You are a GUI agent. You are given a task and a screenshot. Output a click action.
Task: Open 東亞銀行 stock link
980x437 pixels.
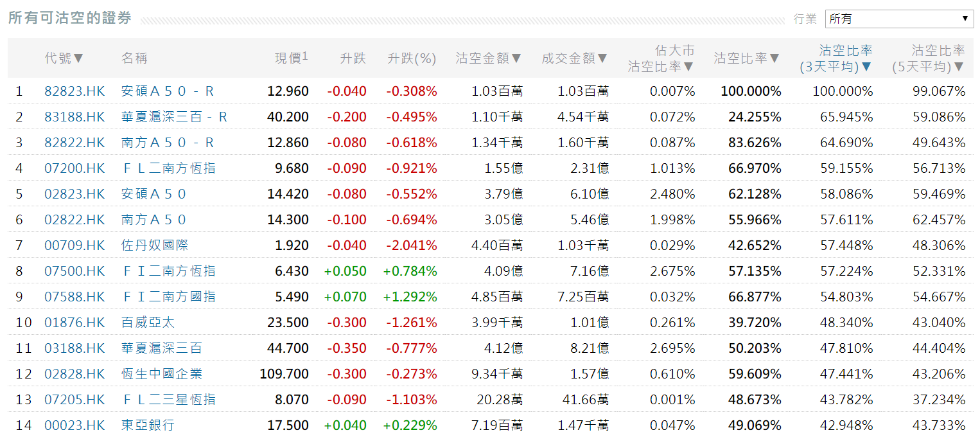coord(148,425)
